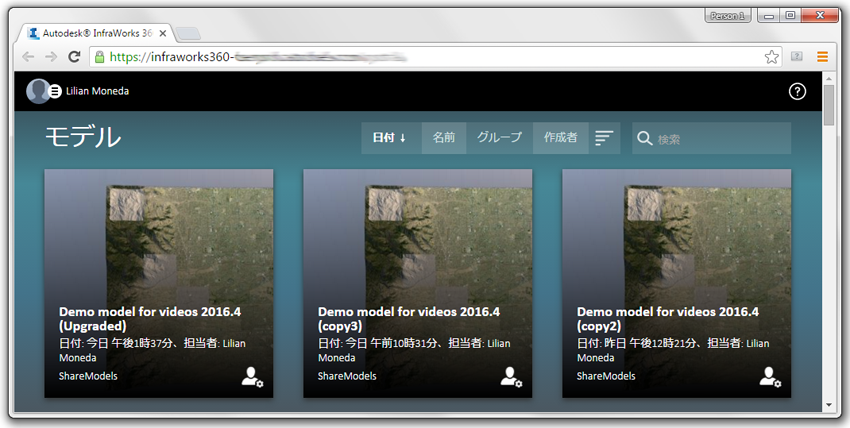
Task: Open the user menu icon beside Lilian Moneda
Action: 54,92
